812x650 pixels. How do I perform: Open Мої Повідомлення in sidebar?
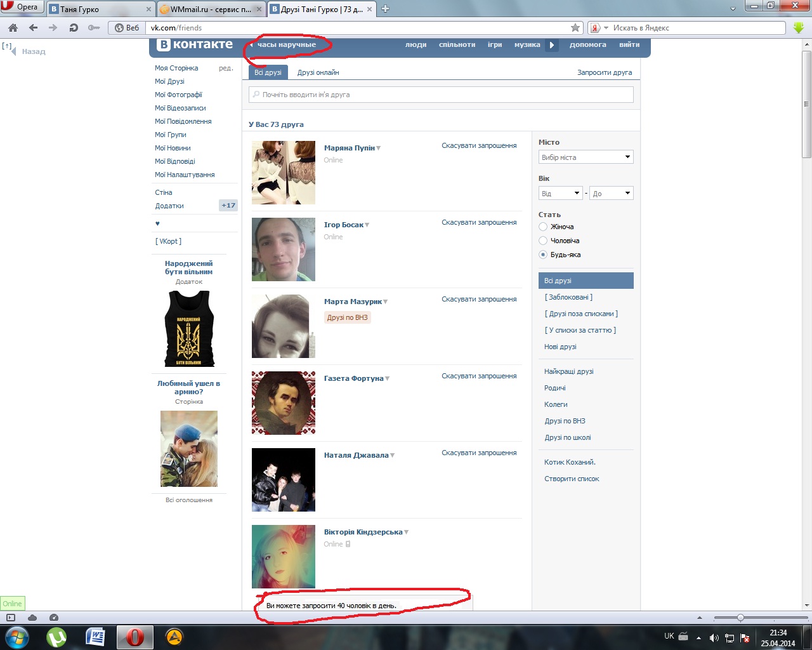pos(183,121)
